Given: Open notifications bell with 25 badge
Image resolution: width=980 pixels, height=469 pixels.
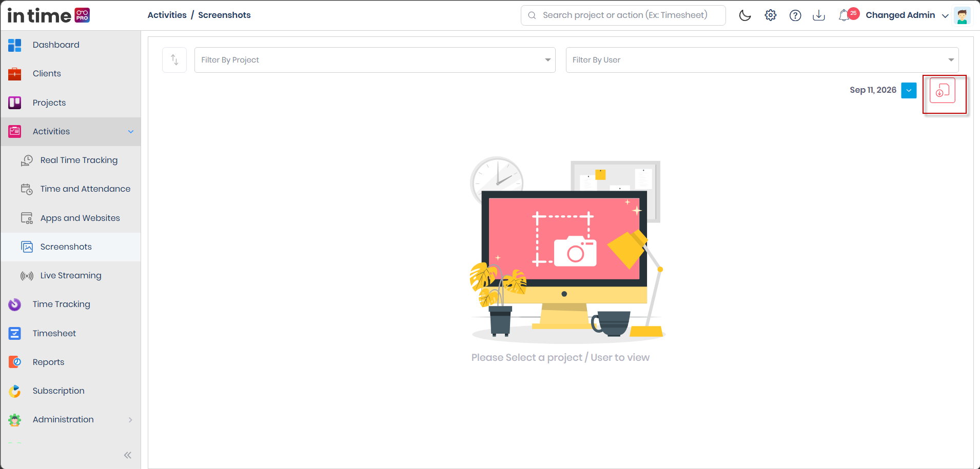Looking at the screenshot, I should (848, 14).
